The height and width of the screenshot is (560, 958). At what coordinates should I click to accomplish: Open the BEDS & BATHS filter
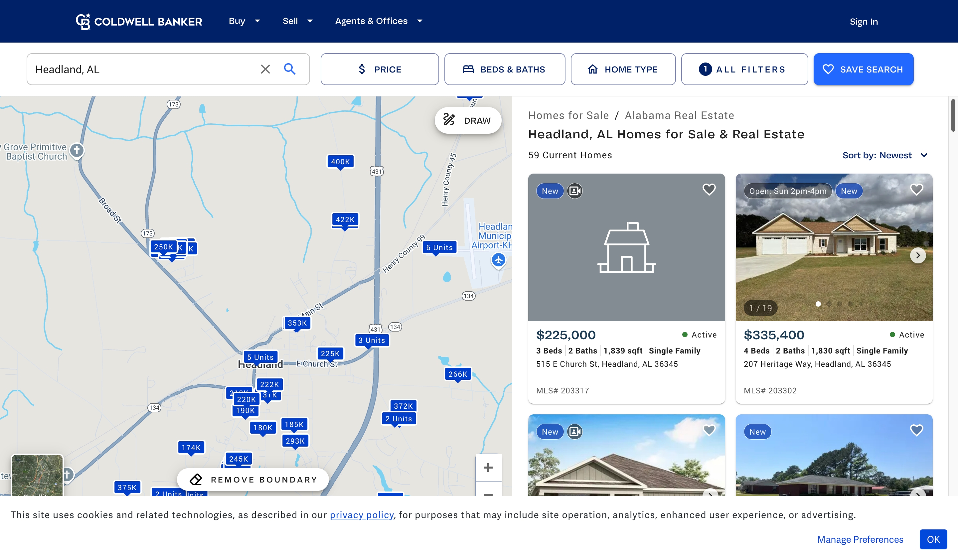pyautogui.click(x=505, y=69)
